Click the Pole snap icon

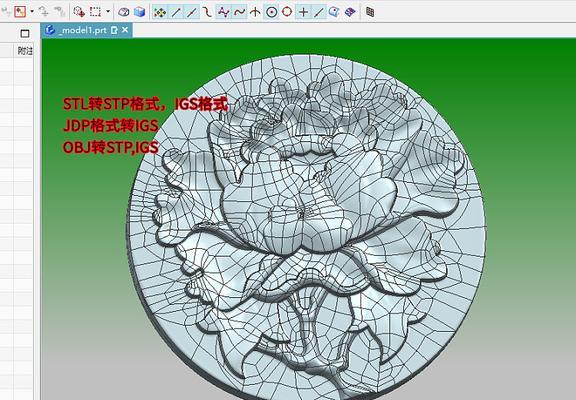(x=223, y=12)
